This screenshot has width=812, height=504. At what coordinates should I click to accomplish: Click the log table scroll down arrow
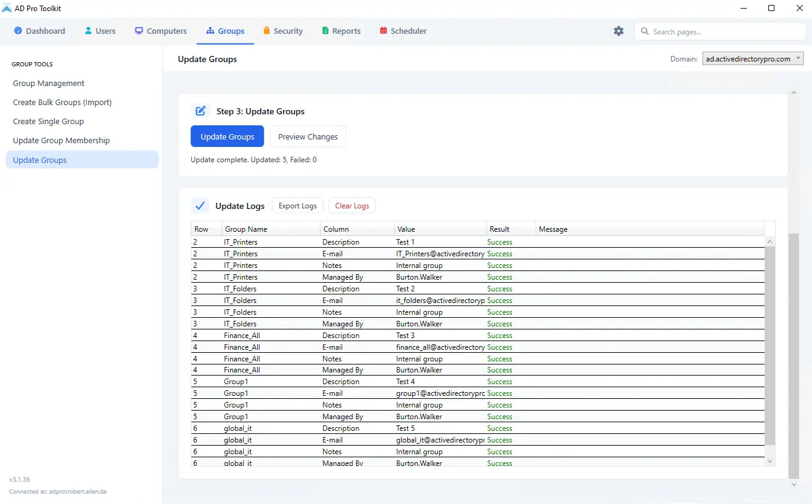pyautogui.click(x=770, y=460)
